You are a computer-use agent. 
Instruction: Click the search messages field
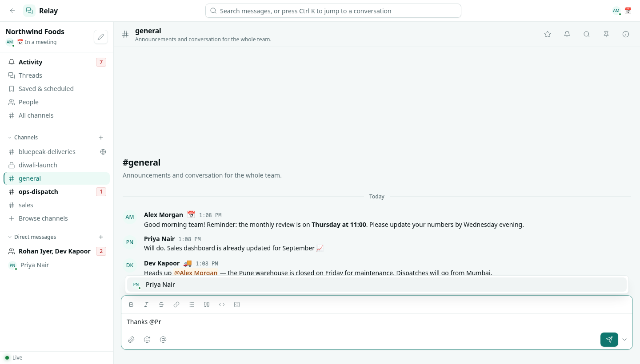pos(333,11)
